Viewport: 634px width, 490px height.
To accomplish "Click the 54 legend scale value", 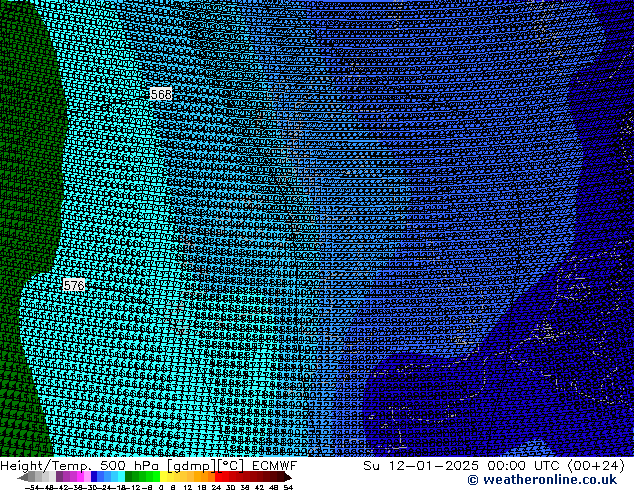I will [x=288, y=488].
